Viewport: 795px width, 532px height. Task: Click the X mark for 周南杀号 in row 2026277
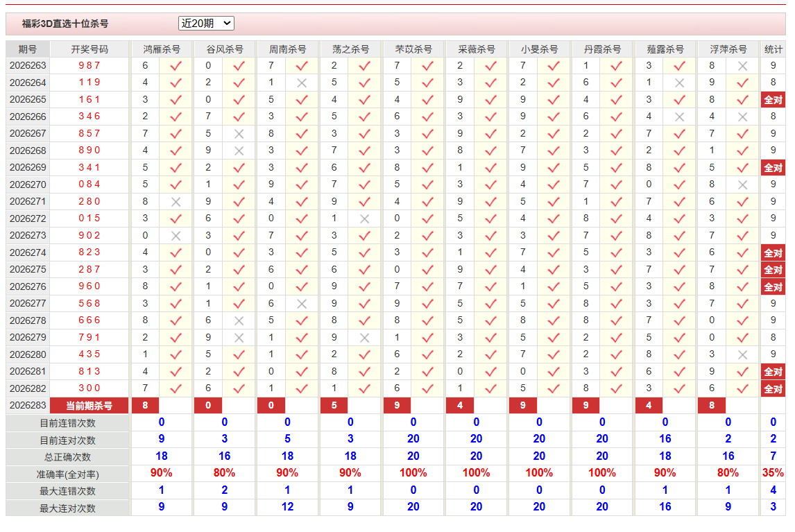[x=302, y=304]
